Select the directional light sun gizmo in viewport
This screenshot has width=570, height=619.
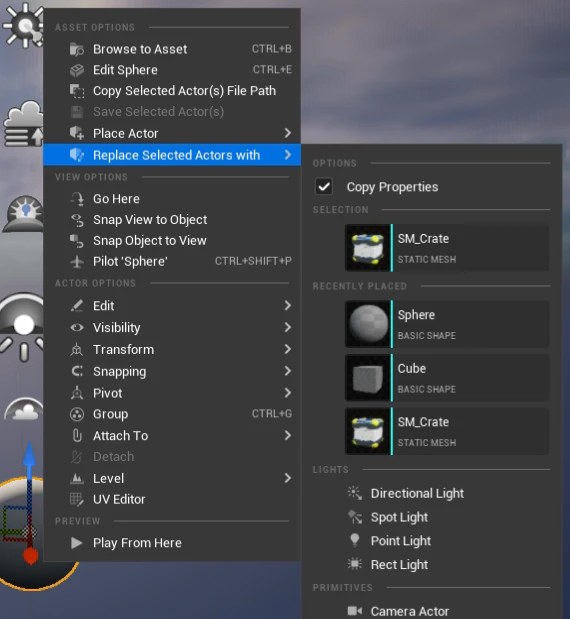coord(23,26)
